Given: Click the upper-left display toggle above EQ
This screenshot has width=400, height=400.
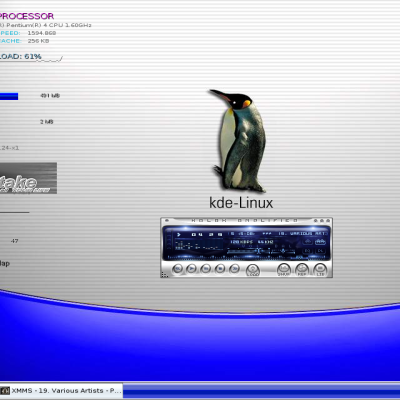Looking at the screenshot, I should [x=307, y=242].
